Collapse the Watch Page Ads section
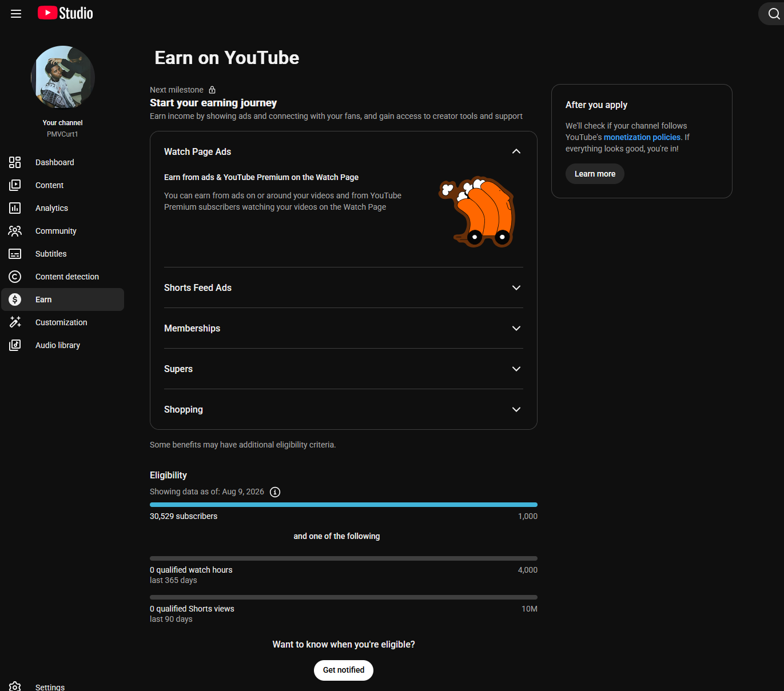The image size is (784, 691). (516, 151)
